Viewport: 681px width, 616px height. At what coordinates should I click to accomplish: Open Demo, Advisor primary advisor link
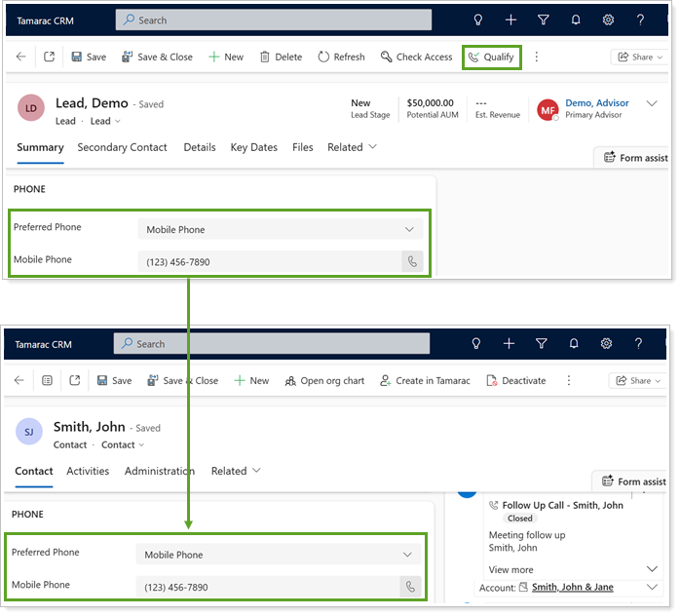tap(596, 103)
